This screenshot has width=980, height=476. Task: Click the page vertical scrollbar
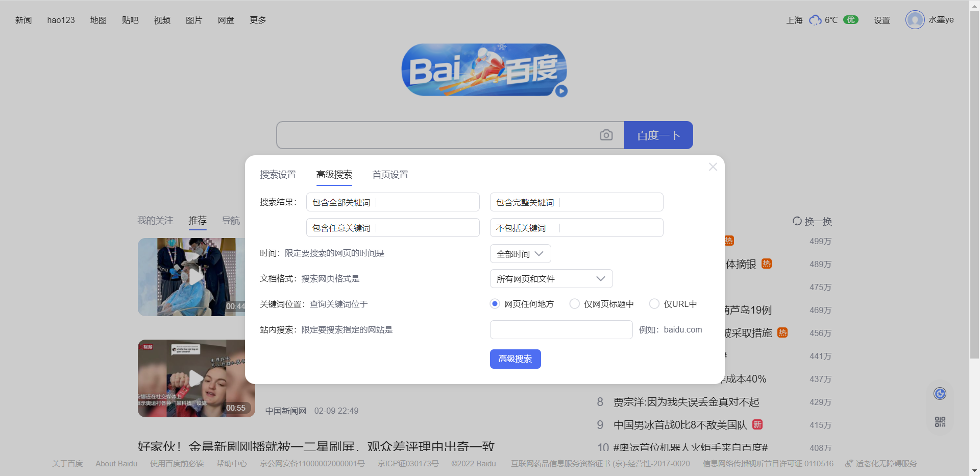click(974, 184)
